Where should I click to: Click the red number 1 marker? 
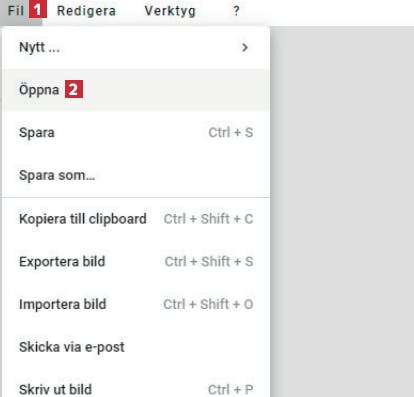[x=38, y=9]
